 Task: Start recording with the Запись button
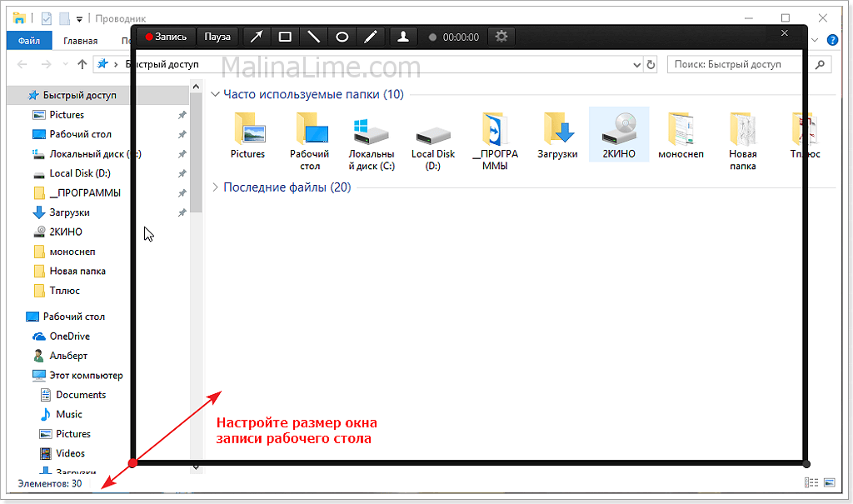click(167, 37)
